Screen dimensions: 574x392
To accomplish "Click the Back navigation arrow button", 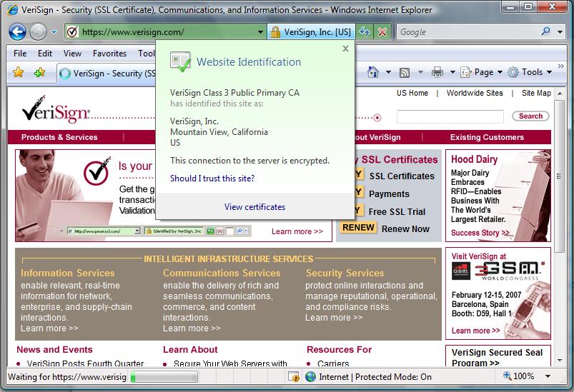I will (x=17, y=32).
